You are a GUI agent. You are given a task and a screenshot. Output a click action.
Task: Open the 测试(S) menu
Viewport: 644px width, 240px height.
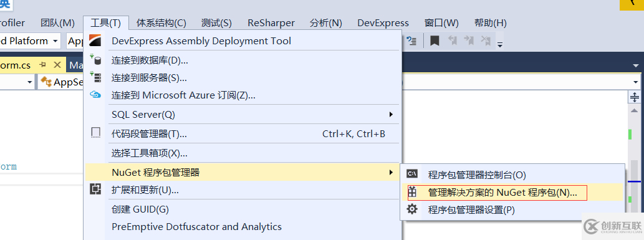pos(216,23)
